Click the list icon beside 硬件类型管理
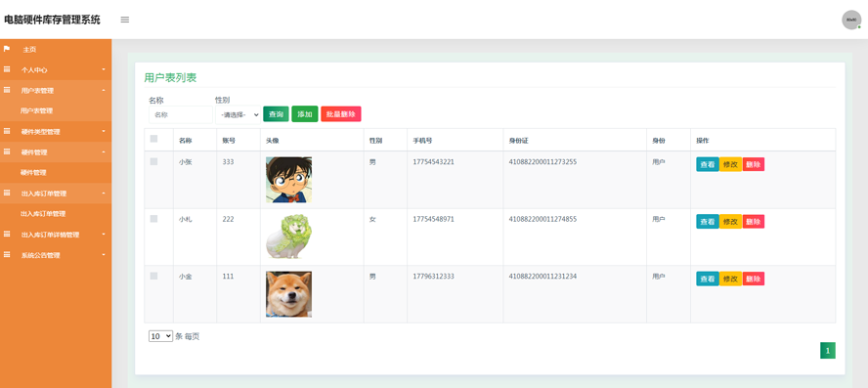The image size is (868, 388). click(x=7, y=131)
